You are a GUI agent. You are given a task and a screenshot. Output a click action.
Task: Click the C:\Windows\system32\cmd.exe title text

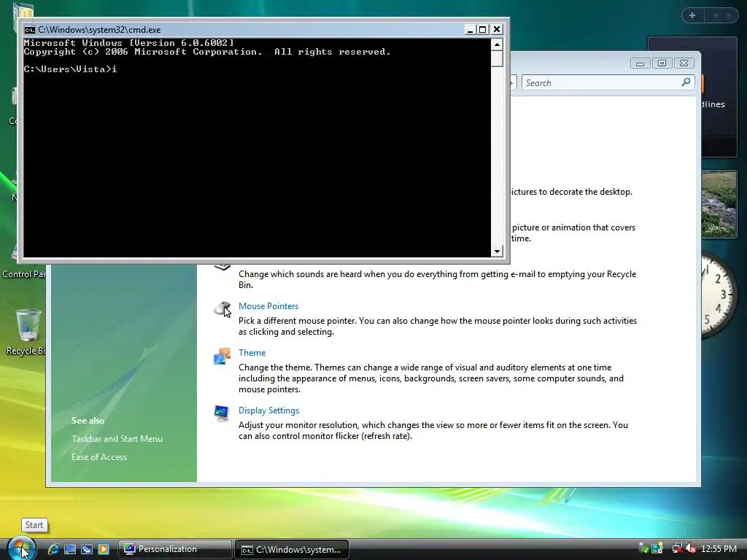99,29
